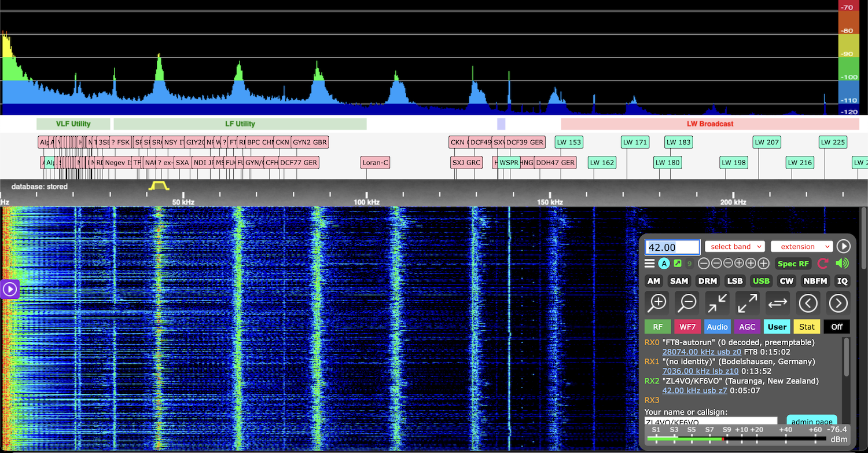Expand the purple side panel play arrow
Screen dimensions: 868x453
10,288
